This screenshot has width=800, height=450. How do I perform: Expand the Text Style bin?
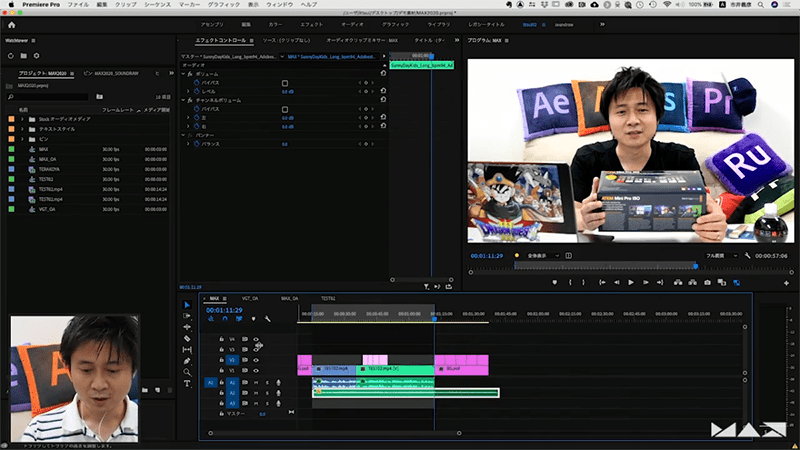tap(22, 129)
